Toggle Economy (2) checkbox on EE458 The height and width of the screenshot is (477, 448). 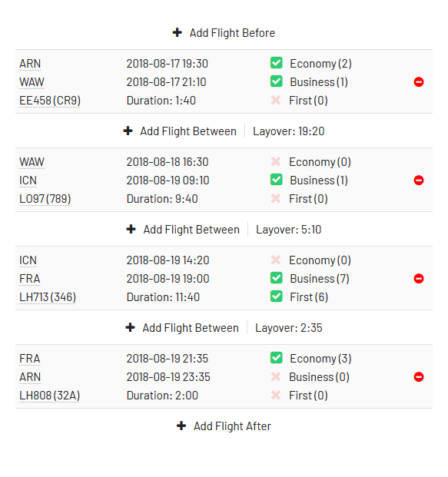click(277, 63)
